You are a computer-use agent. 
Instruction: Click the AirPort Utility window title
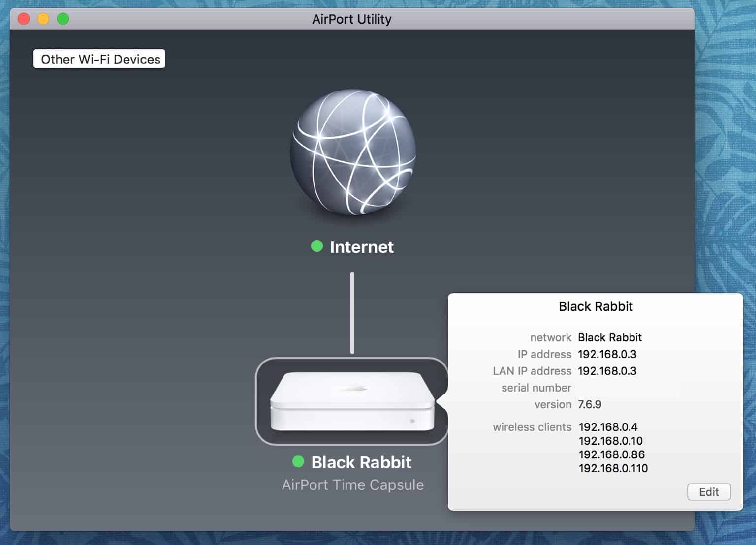(x=351, y=19)
